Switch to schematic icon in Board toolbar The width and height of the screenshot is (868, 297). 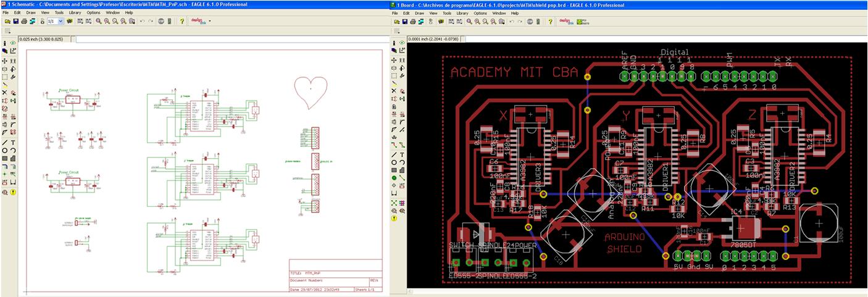point(431,21)
